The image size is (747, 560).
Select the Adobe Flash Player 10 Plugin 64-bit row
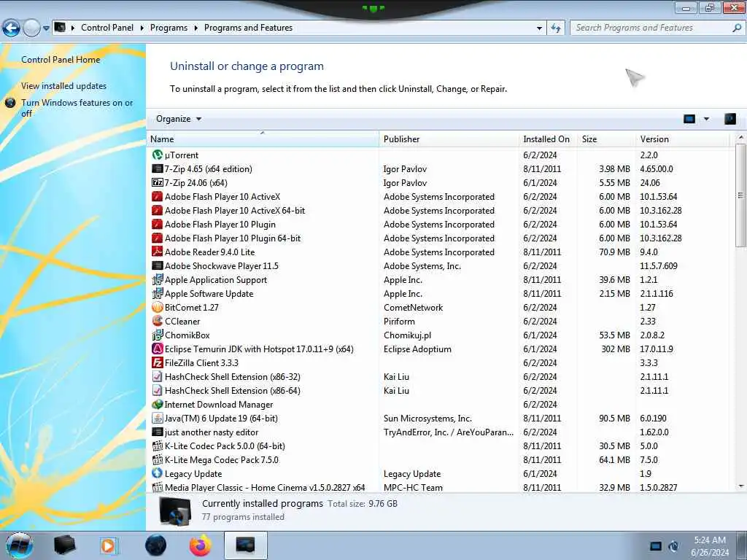[441, 238]
